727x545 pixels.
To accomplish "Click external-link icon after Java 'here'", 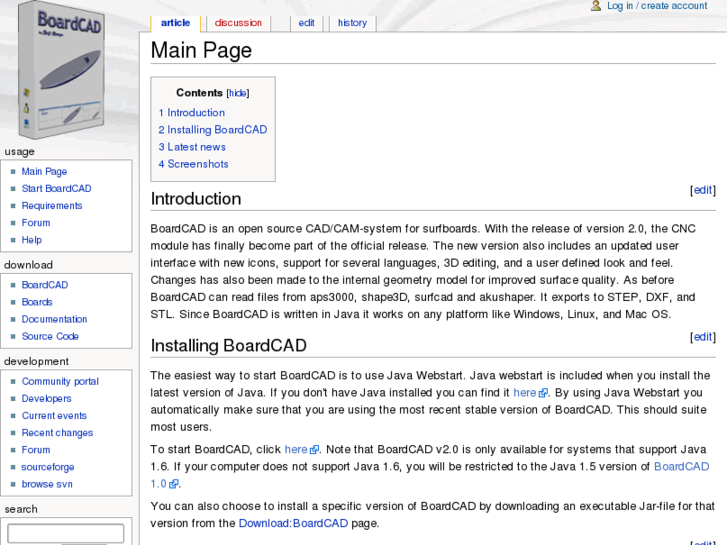I will [542, 394].
